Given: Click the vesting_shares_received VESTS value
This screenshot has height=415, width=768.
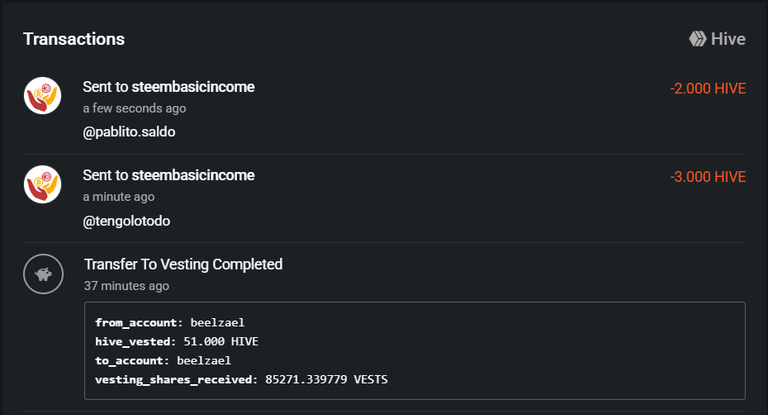Looking at the screenshot, I should click(x=326, y=380).
